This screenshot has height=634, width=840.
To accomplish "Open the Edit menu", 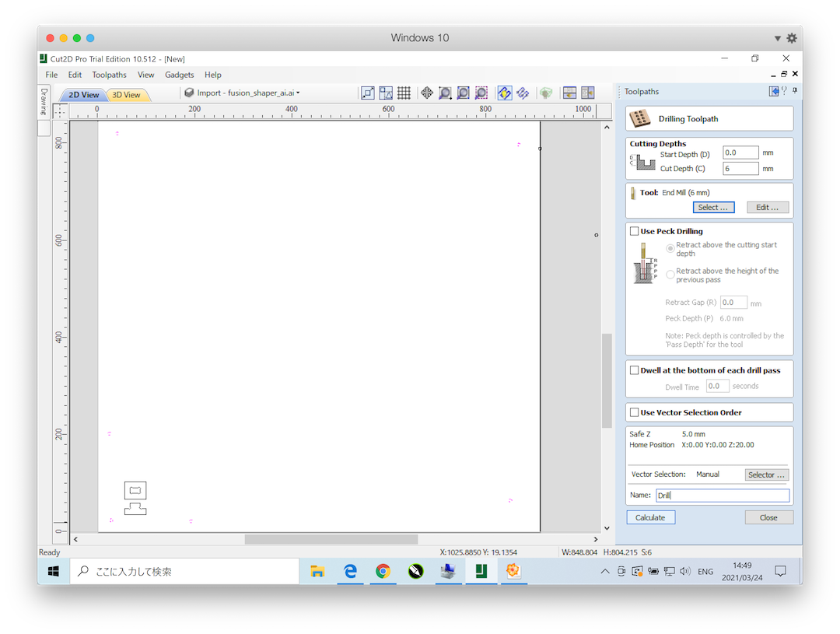I will [75, 75].
